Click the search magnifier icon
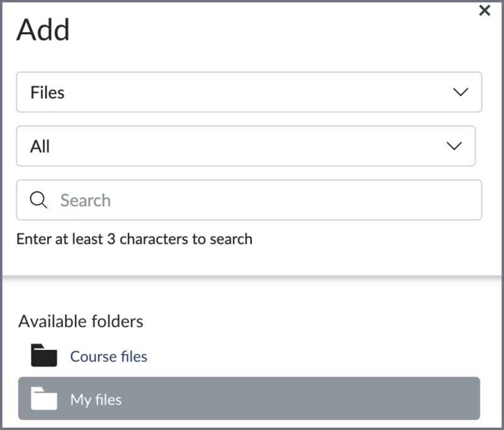This screenshot has width=504, height=430. point(38,200)
